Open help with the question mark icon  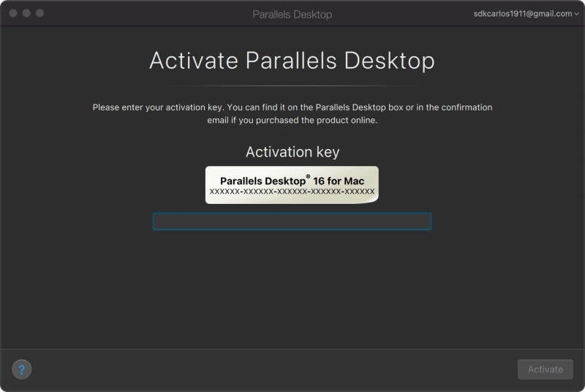pyautogui.click(x=22, y=369)
